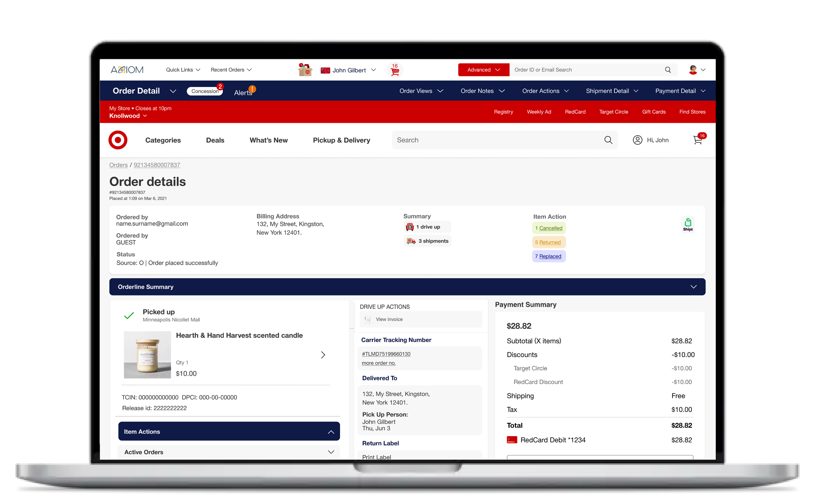Viewport: 815px width, 504px height.
Task: Open the Gift Cards link
Action: point(654,112)
